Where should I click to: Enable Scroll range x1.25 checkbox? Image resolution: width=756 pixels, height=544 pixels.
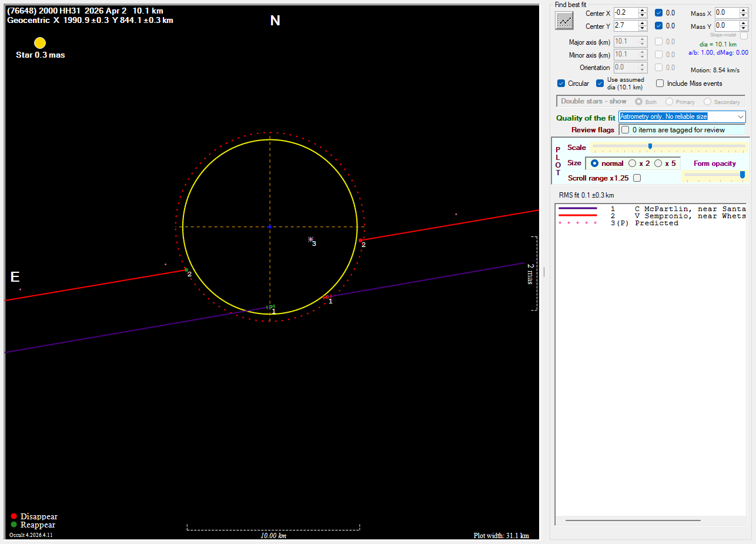[x=637, y=178]
